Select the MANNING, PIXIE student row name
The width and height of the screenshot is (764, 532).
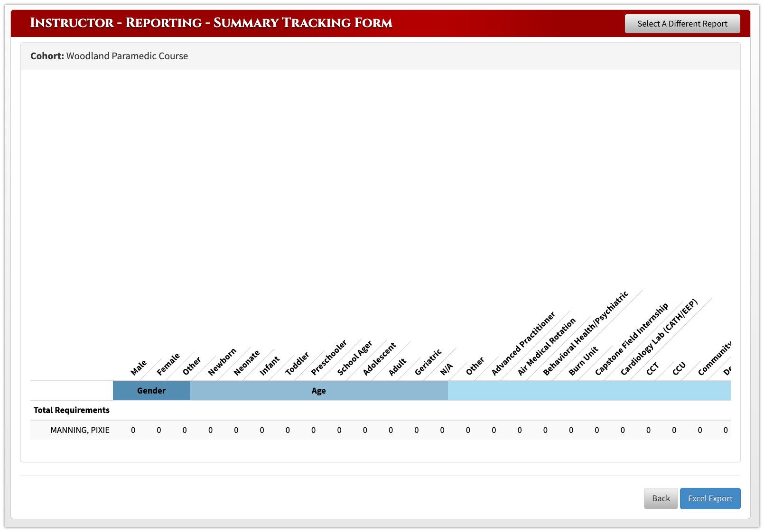(80, 430)
